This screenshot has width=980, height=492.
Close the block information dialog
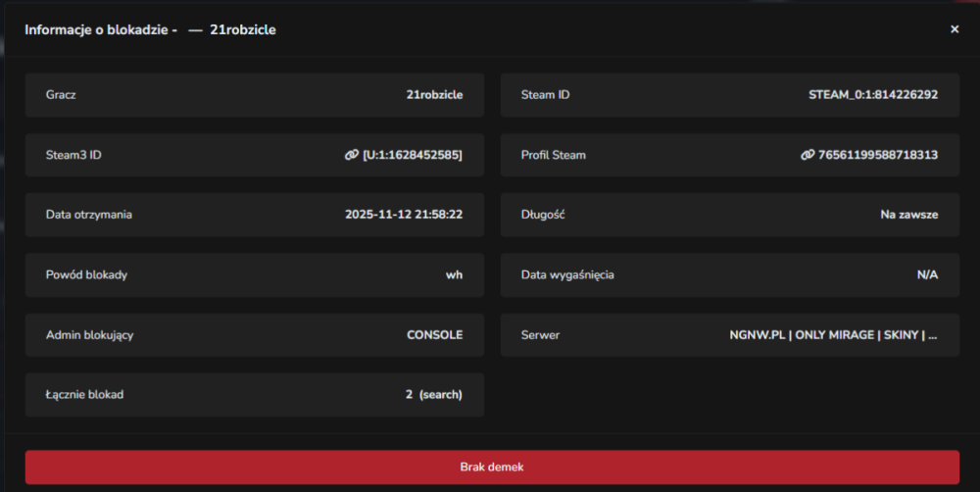[x=955, y=28]
